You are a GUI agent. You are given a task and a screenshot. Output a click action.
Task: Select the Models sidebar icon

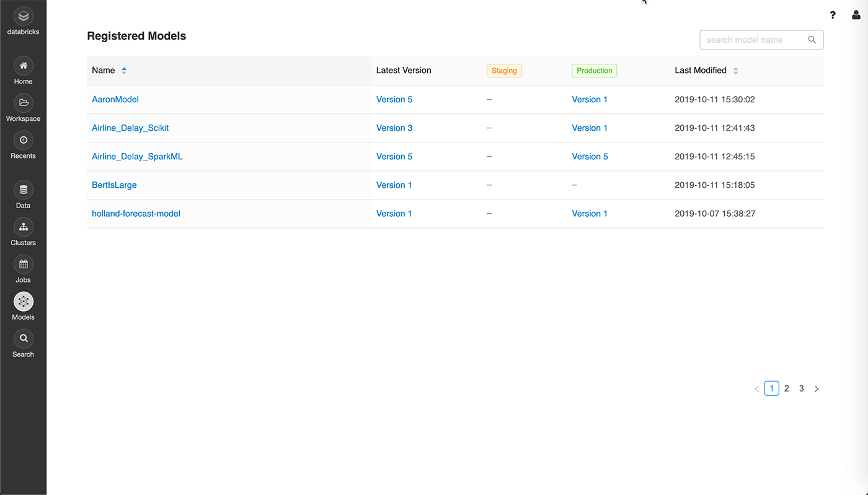(x=23, y=302)
